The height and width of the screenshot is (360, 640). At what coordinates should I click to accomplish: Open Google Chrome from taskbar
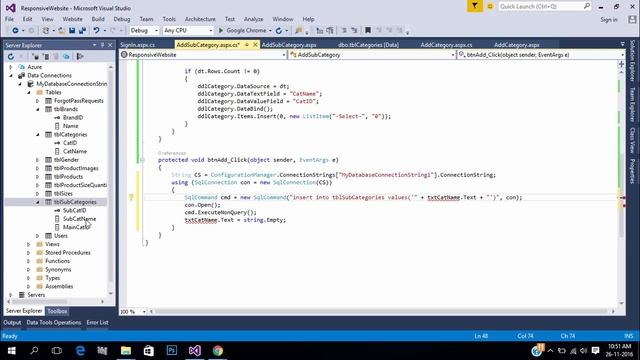[x=218, y=351]
